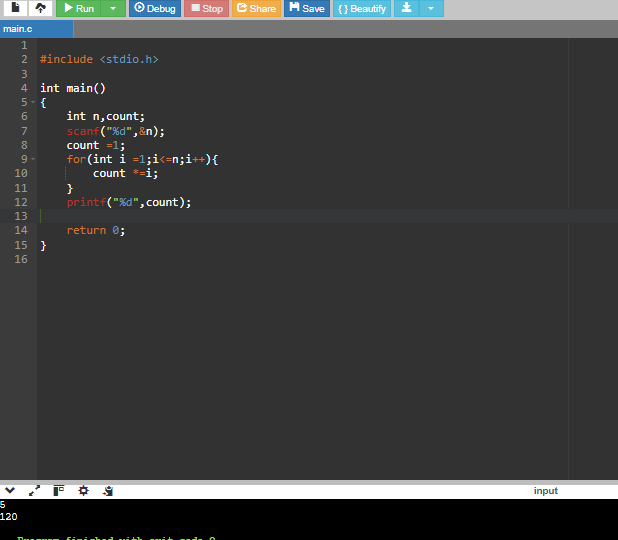Switch to the main.c tab
Image resolution: width=618 pixels, height=540 pixels.
tap(36, 29)
